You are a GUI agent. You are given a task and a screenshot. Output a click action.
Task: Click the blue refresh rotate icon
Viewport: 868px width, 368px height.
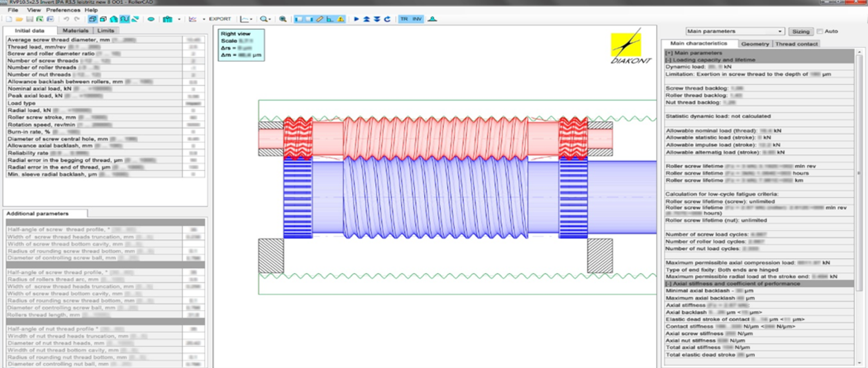(387, 19)
